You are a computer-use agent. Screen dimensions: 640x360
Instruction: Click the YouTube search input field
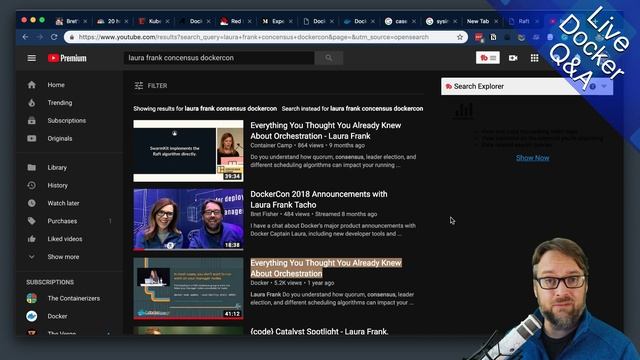point(219,58)
